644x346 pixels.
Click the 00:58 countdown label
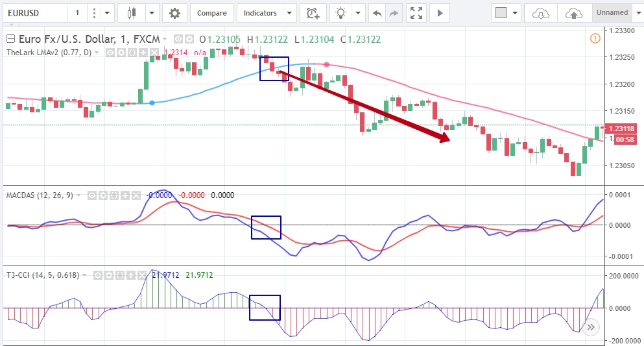tap(625, 140)
